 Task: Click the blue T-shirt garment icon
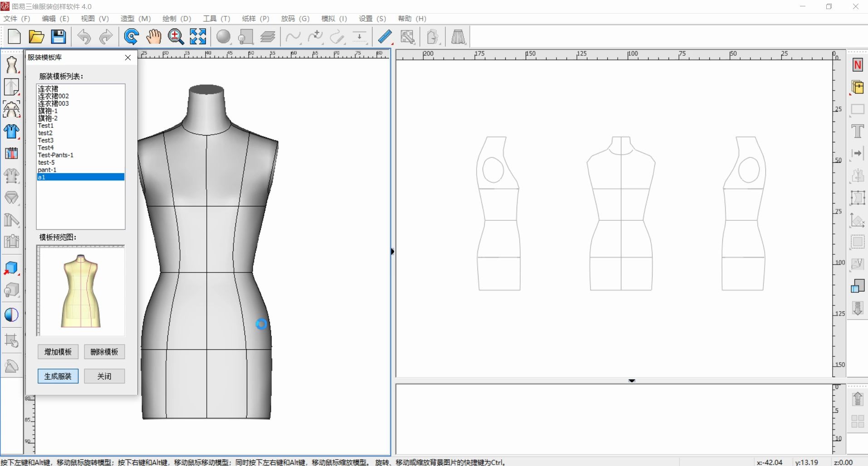[11, 131]
